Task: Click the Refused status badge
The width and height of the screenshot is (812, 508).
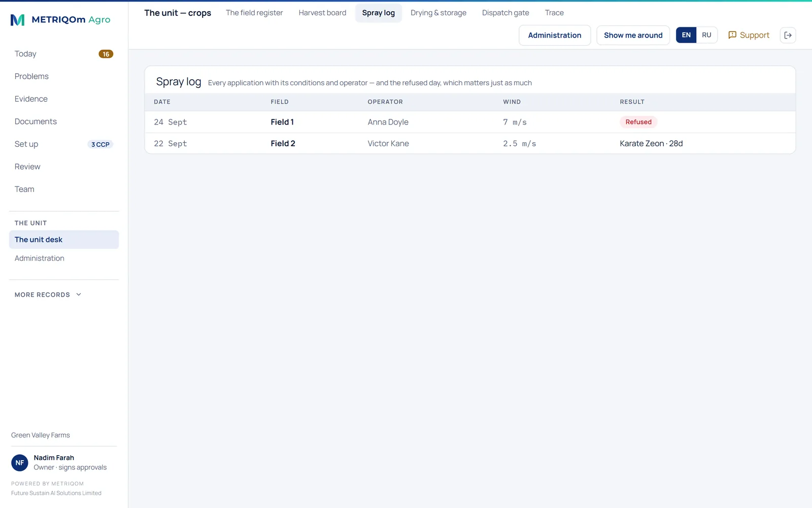Action: pos(638,122)
